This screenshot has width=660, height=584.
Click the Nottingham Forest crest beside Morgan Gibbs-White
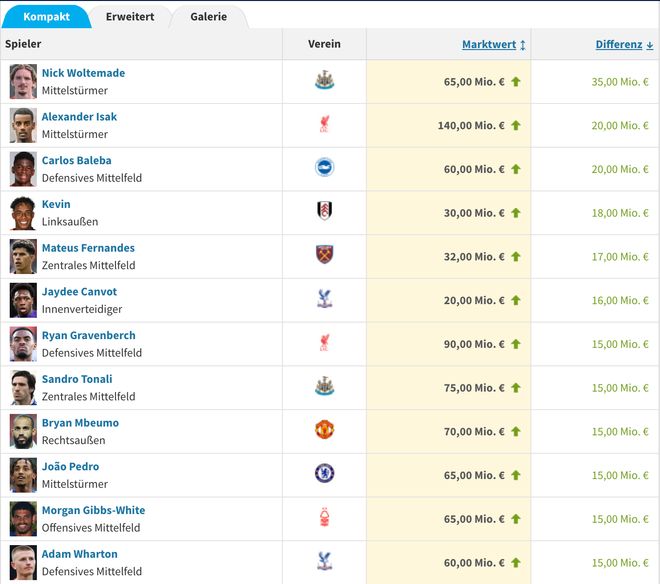(x=324, y=518)
